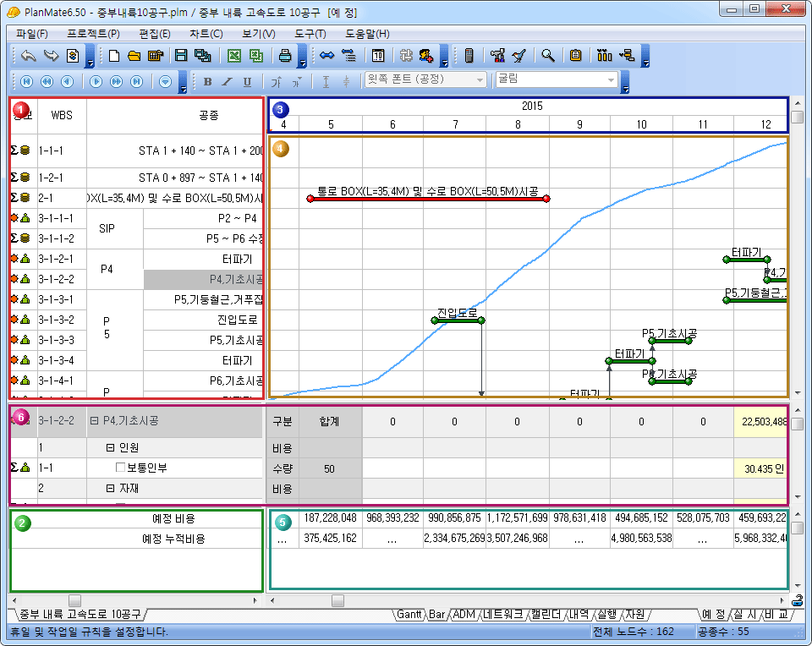This screenshot has width=812, height=646.
Task: Click the Save (floppy disk) icon
Action: [180, 57]
